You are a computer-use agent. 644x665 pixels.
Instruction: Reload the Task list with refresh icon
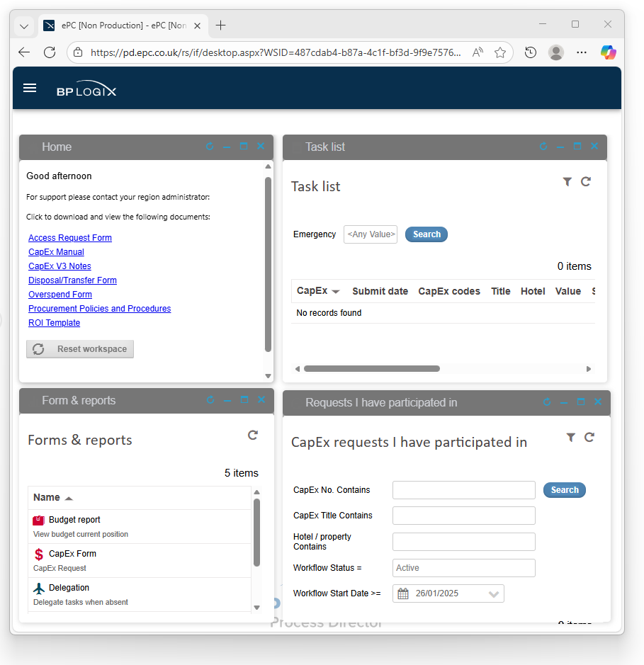tap(586, 182)
